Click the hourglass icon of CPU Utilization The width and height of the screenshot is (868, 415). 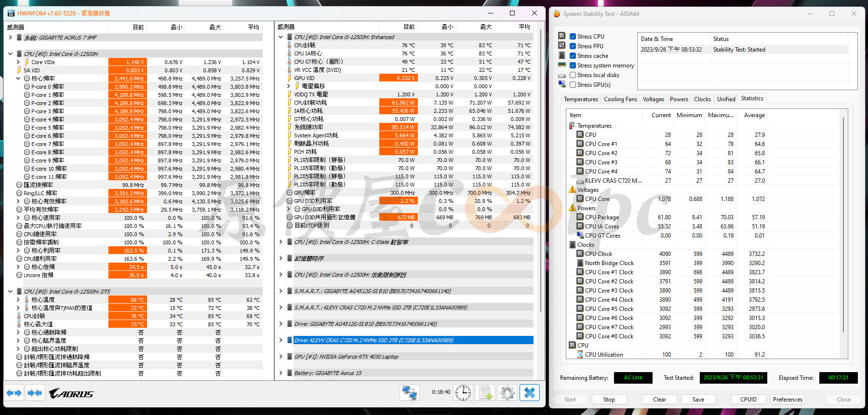point(580,355)
